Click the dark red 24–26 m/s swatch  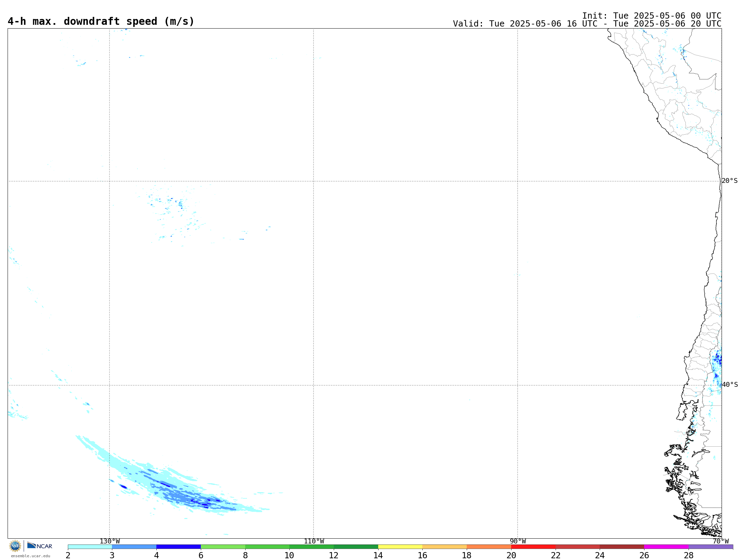(x=622, y=547)
